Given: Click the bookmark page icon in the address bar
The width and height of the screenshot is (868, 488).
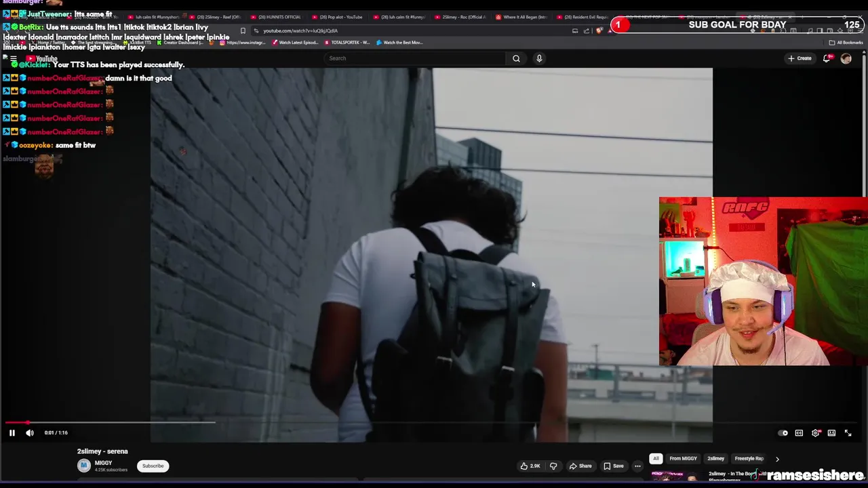Looking at the screenshot, I should [x=243, y=30].
